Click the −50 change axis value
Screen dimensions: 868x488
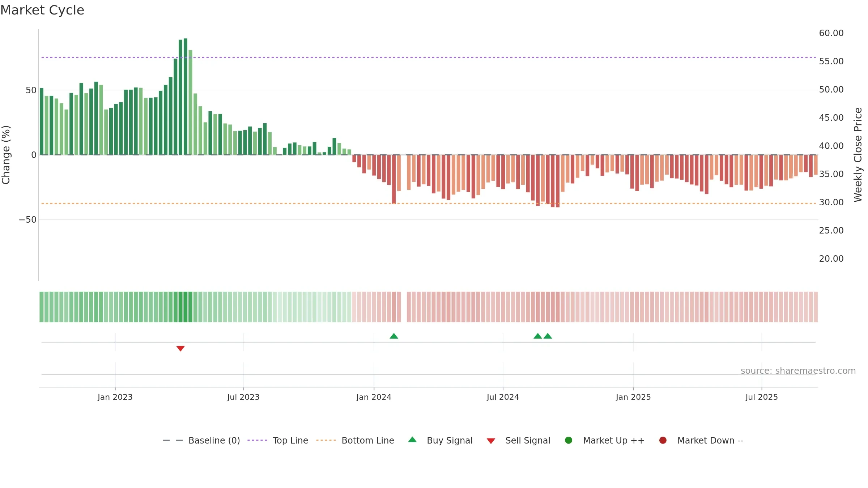pyautogui.click(x=28, y=220)
